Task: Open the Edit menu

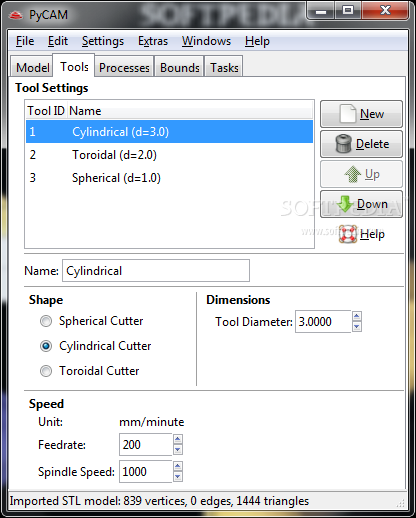Action: (58, 41)
